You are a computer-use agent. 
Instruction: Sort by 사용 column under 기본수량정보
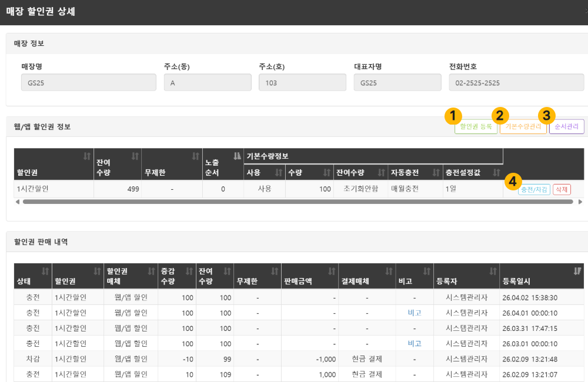coord(265,172)
